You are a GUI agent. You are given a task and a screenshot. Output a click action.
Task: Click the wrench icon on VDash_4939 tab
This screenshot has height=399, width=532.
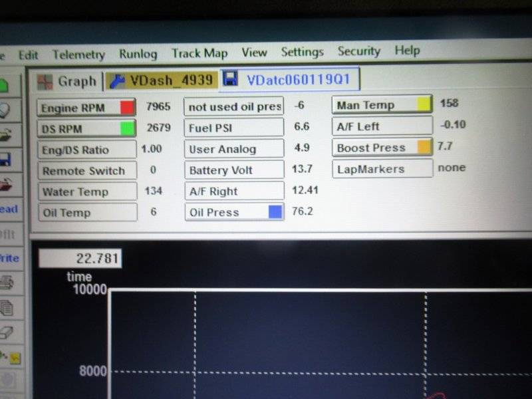(x=117, y=81)
